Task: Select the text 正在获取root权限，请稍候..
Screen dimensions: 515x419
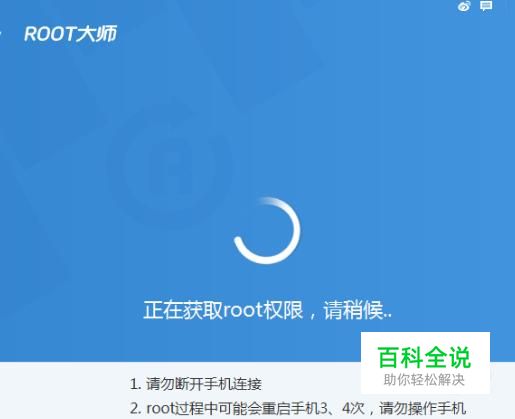Action: [x=267, y=310]
